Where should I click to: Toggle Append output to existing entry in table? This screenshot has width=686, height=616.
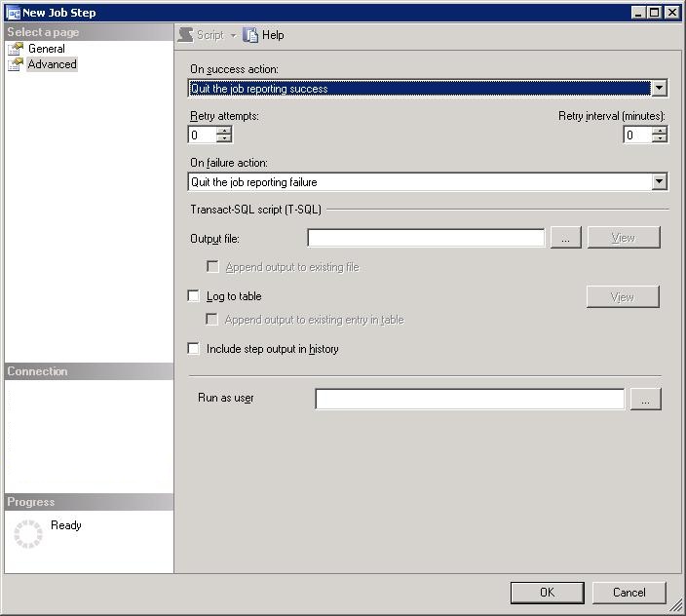pos(211,319)
